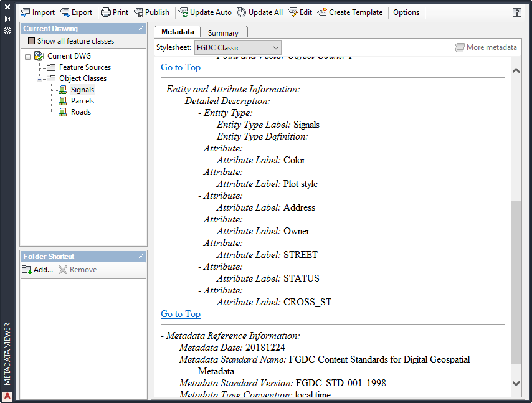
Task: Click the Object Classes label
Action: 83,78
